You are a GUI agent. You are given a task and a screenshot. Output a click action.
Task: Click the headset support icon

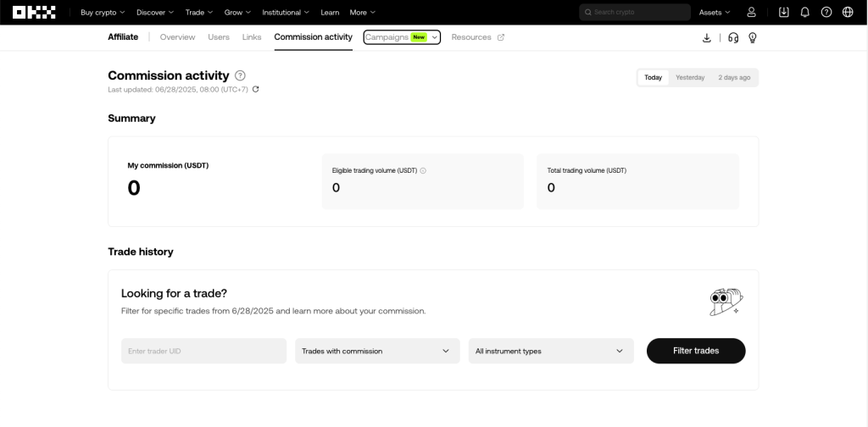click(x=733, y=37)
